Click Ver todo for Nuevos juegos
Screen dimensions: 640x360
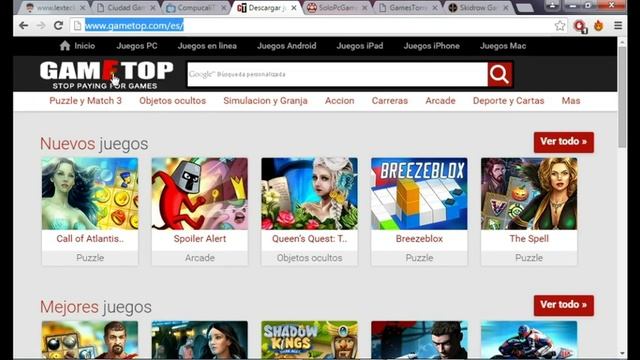click(x=564, y=142)
